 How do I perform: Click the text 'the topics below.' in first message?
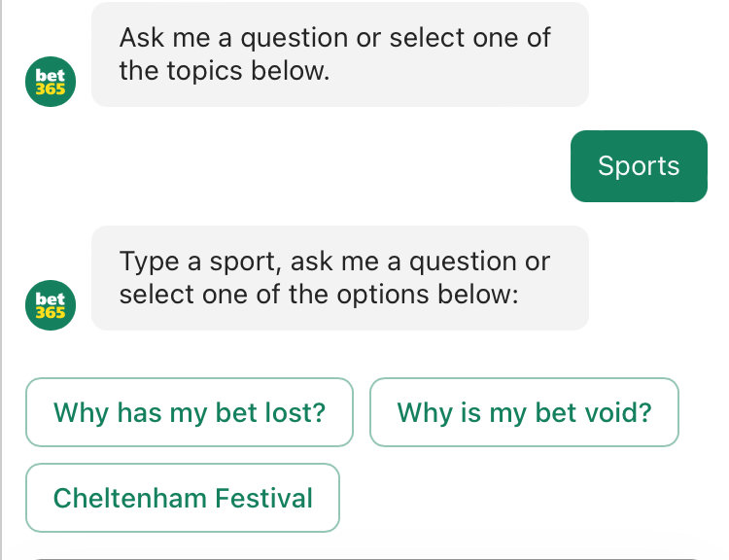[225, 71]
